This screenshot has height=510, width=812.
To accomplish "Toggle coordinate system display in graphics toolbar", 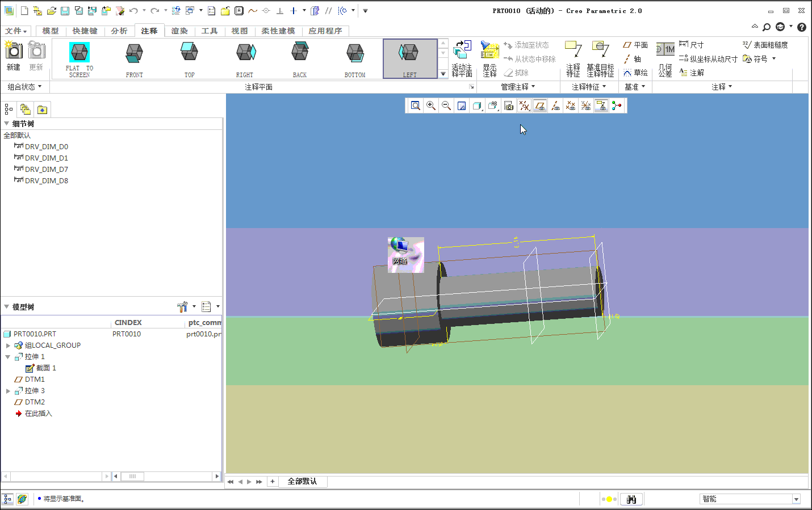I will [x=586, y=106].
